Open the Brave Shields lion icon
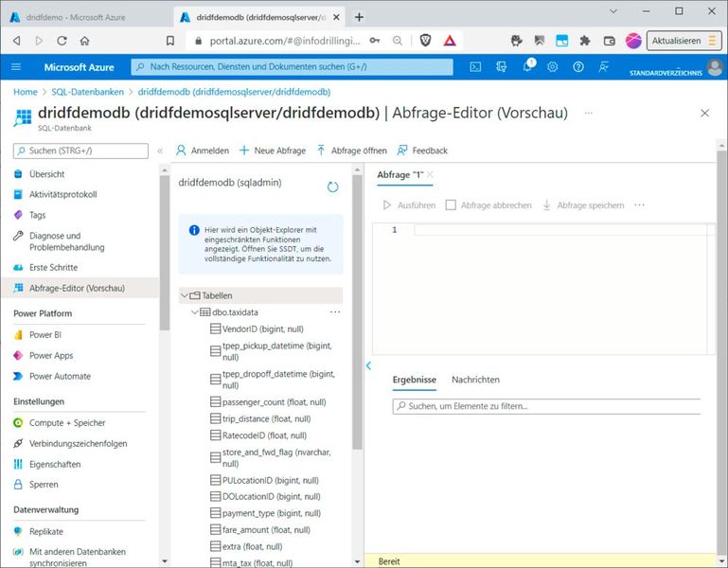 425,41
